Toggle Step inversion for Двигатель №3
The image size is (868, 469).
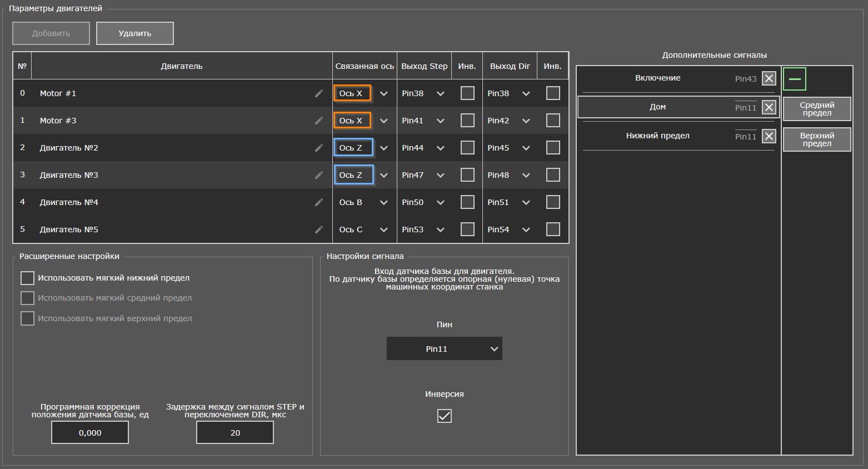pos(467,175)
